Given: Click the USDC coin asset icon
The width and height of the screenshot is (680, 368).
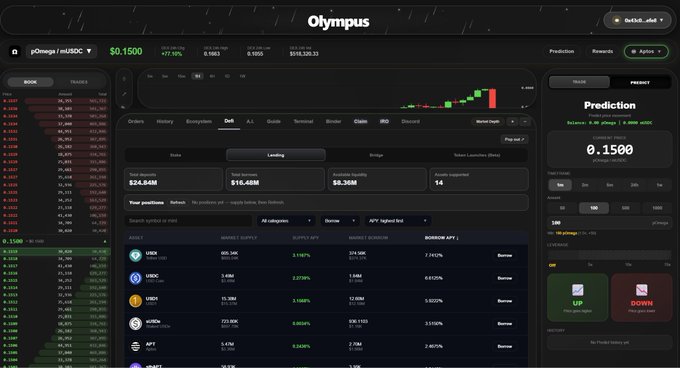Looking at the screenshot, I should point(135,278).
